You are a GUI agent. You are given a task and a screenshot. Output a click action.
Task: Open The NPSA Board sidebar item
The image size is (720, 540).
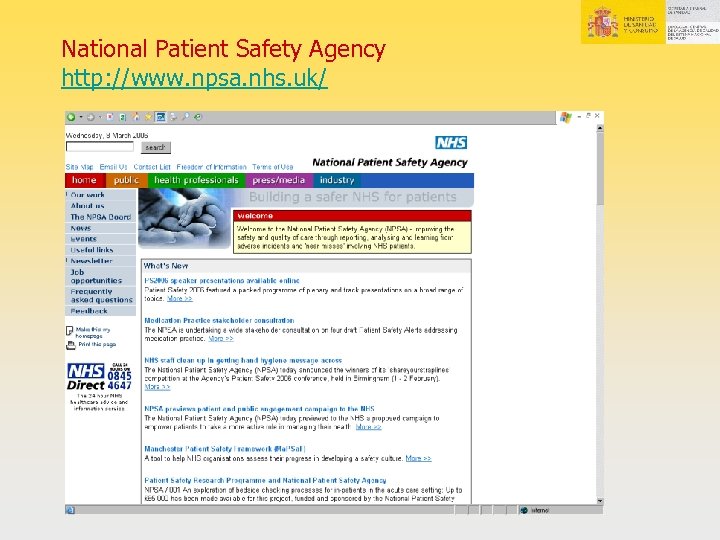tap(101, 217)
